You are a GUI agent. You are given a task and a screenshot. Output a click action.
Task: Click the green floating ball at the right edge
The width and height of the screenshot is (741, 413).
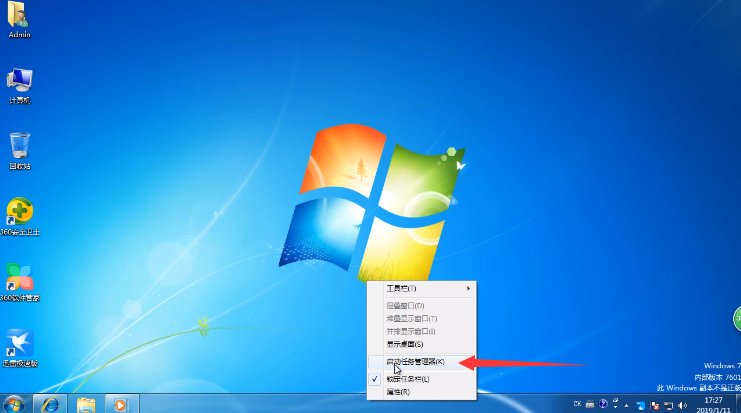coord(737,319)
